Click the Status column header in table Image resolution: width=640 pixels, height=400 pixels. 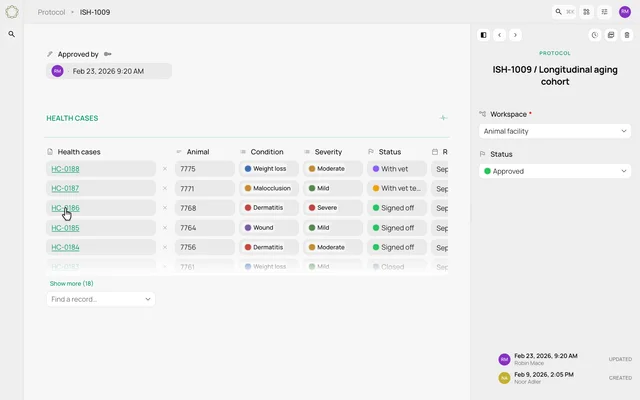pos(390,152)
